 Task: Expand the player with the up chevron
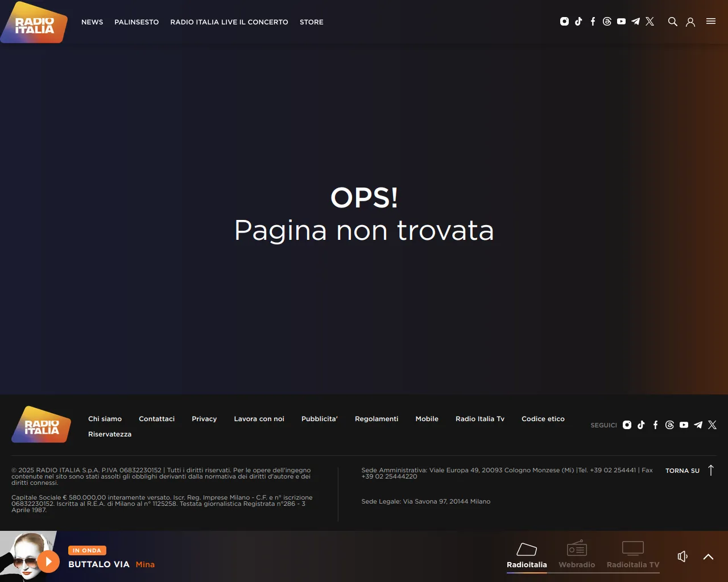[708, 556]
